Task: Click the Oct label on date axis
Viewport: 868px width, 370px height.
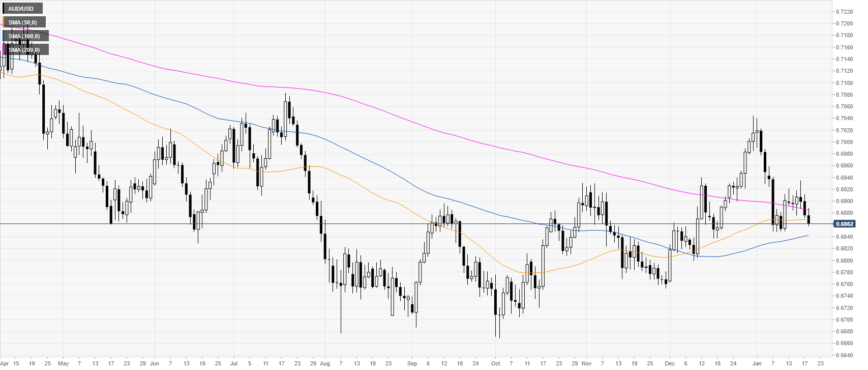Action: click(495, 363)
